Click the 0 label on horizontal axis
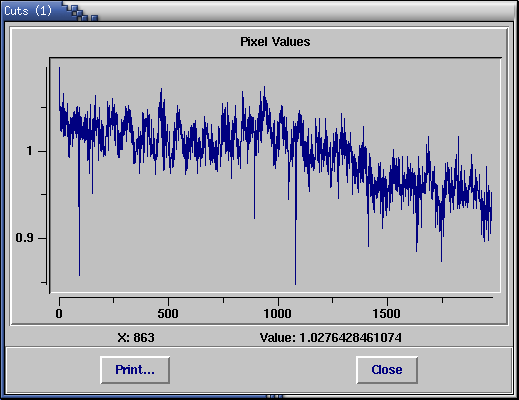 coord(59,314)
